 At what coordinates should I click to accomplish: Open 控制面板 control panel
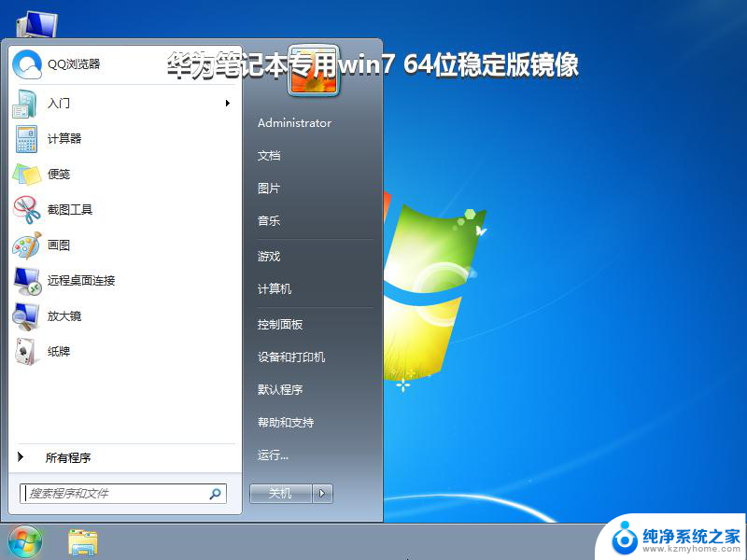pyautogui.click(x=280, y=325)
